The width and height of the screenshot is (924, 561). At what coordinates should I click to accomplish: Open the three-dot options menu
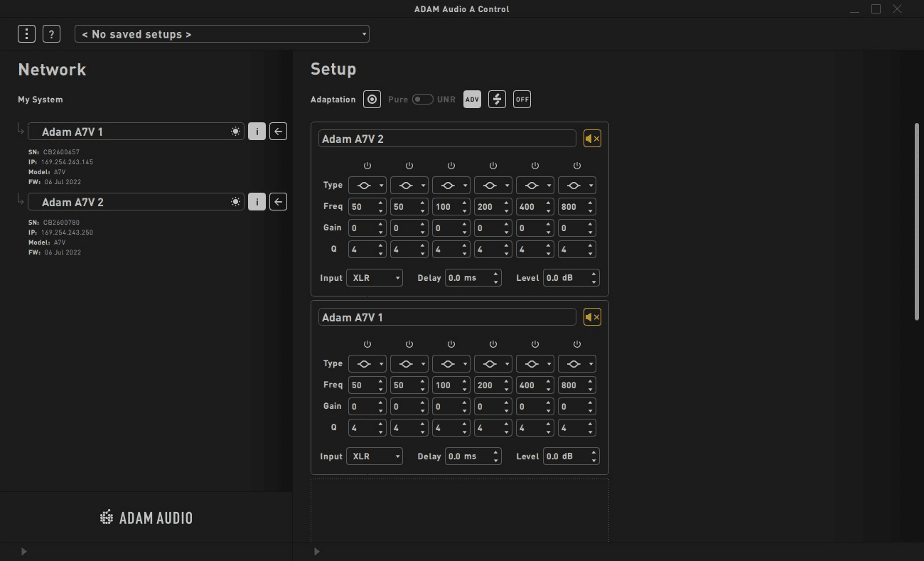(26, 33)
